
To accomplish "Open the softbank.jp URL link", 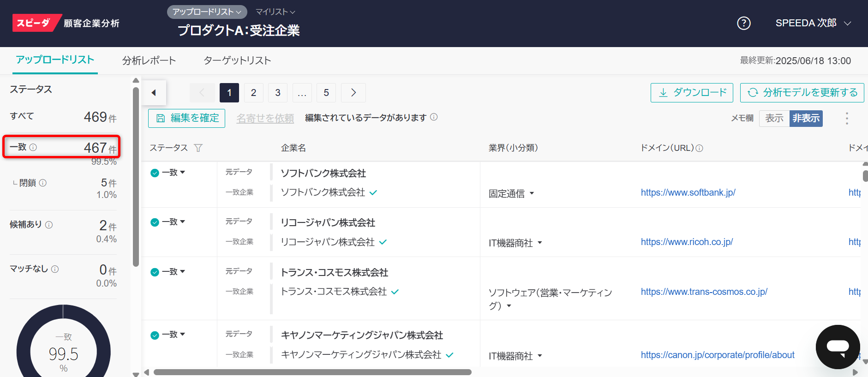I will (688, 192).
